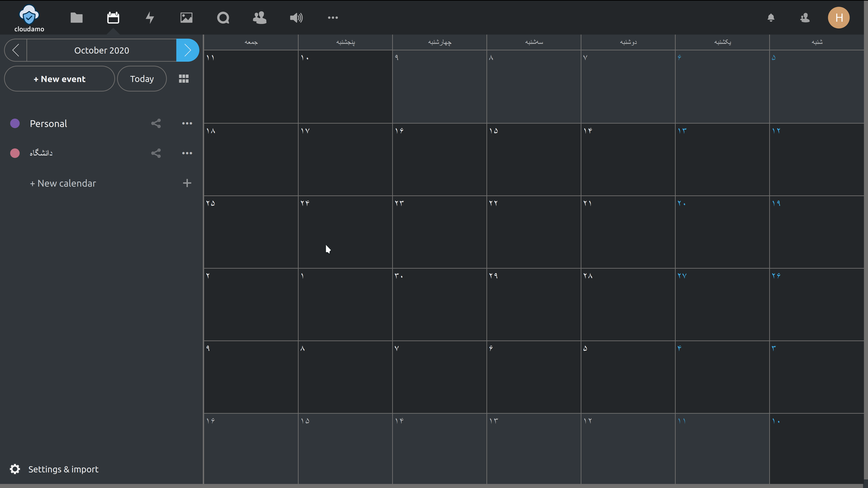Viewport: 868px width, 488px height.
Task: Click the پنجشنبه column header
Action: click(345, 42)
